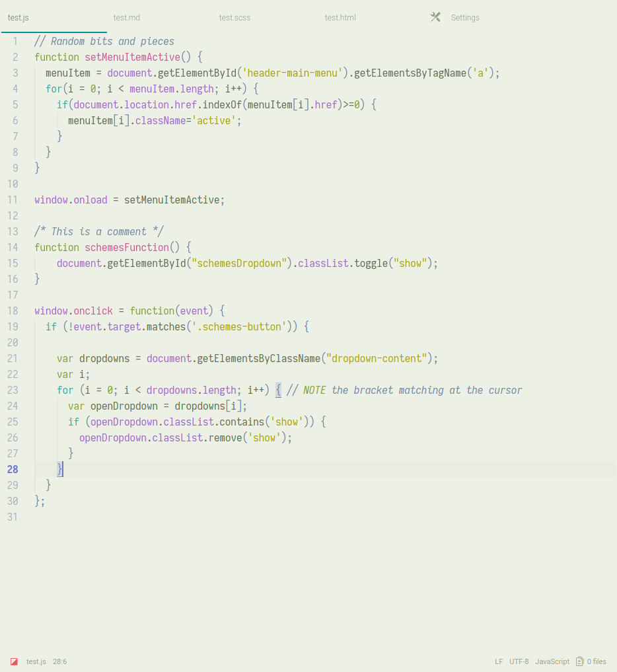The height and width of the screenshot is (672, 617).
Task: Click the git files icon in status bar
Action: click(x=580, y=661)
